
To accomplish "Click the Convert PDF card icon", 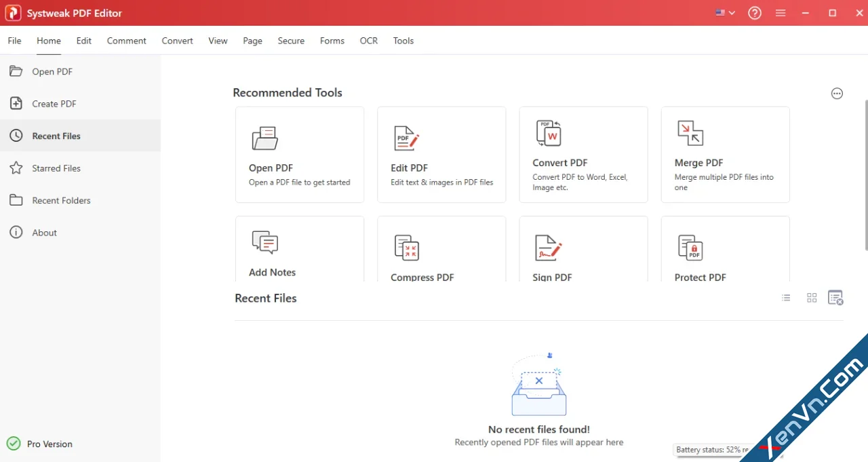I will 549,133.
